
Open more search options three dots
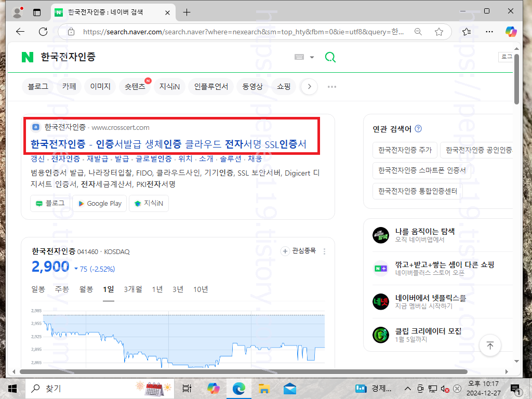tap(332, 87)
